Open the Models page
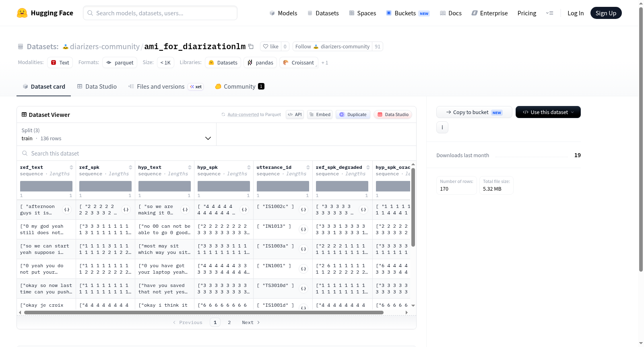Image resolution: width=644 pixels, height=347 pixels. 283,13
